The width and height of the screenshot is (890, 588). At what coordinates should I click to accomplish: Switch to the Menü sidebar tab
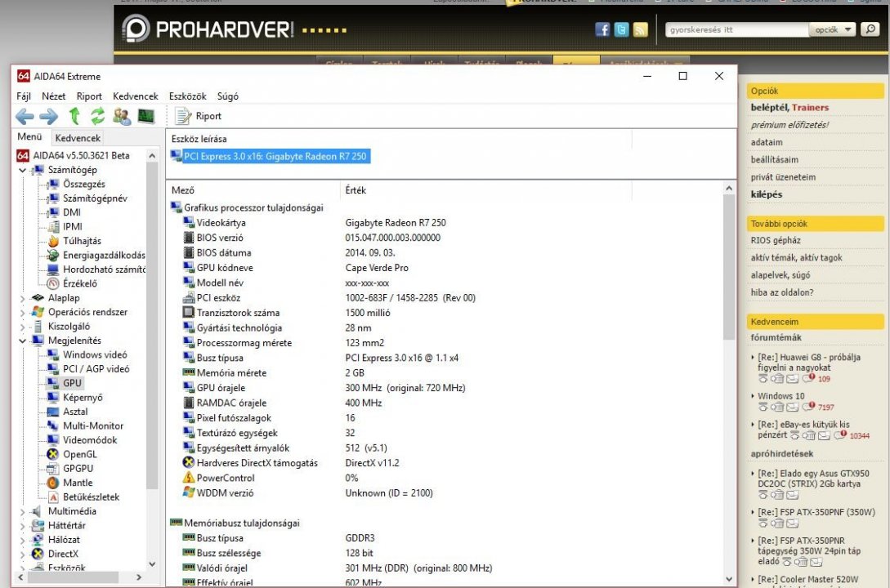tap(29, 136)
